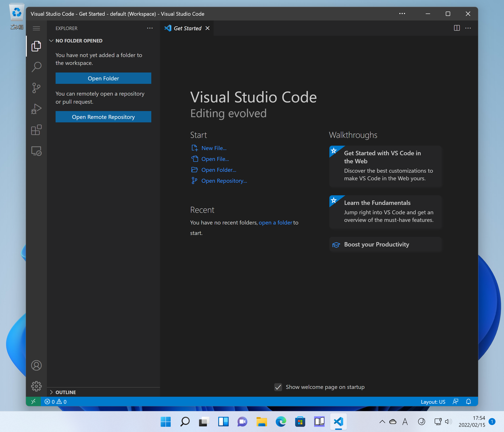The width and height of the screenshot is (504, 432).
Task: Click the New File... link
Action: [214, 148]
